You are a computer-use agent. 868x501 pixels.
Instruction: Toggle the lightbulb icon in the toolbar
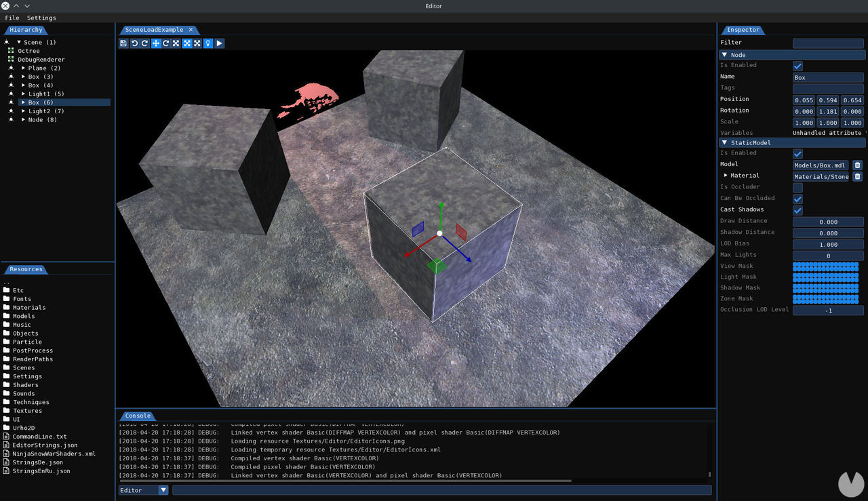208,43
